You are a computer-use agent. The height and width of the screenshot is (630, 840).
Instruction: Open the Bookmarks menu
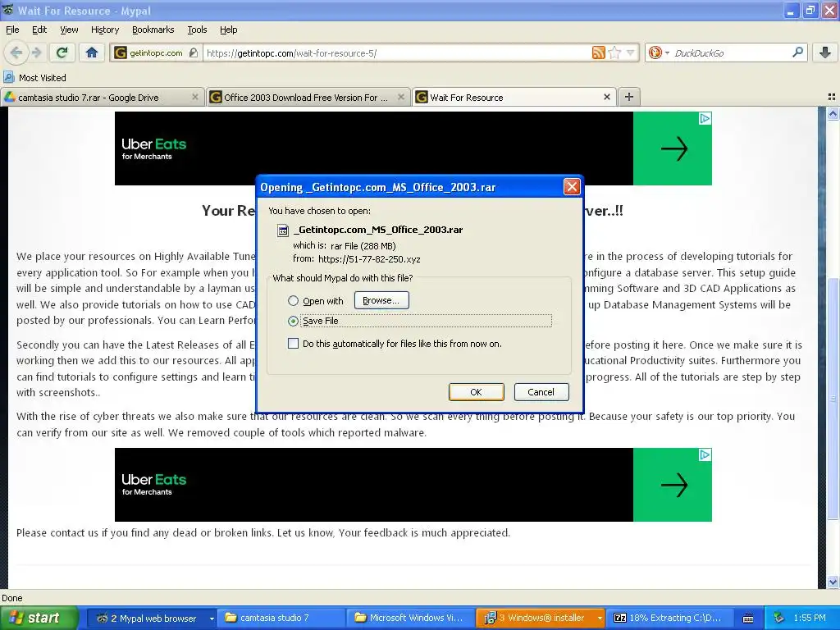pyautogui.click(x=153, y=30)
